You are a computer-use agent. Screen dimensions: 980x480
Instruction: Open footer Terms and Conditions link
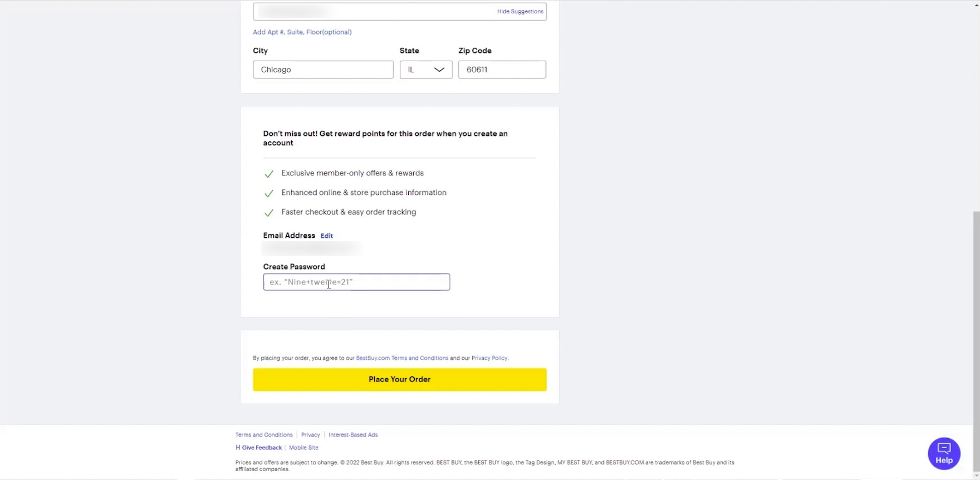[264, 435]
